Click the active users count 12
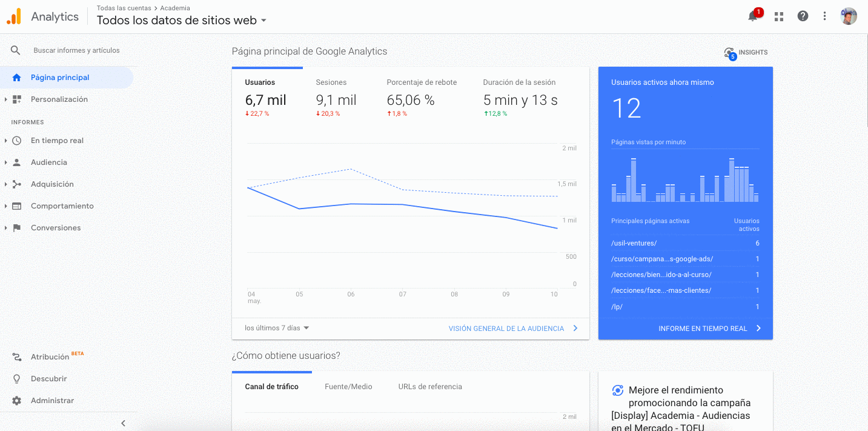868x431 pixels. (626, 109)
